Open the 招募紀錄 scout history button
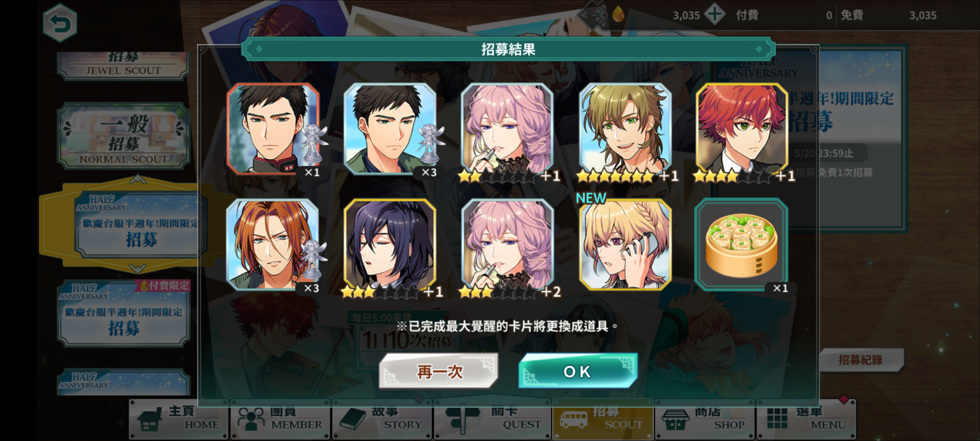The image size is (980, 441). coord(860,360)
